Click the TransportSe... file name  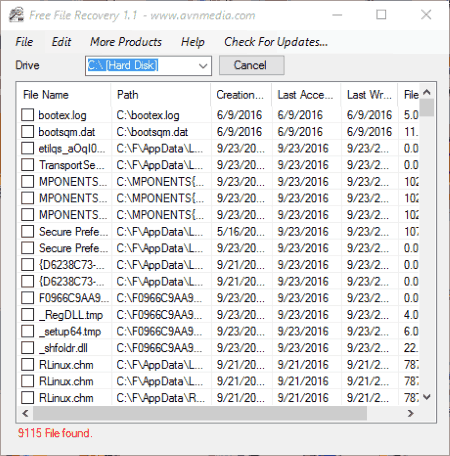pyautogui.click(x=72, y=165)
